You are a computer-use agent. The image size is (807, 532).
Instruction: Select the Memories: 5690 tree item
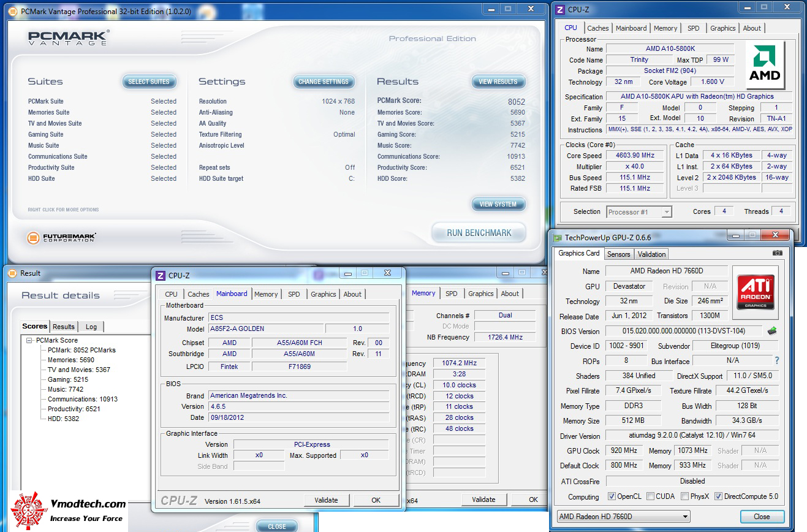[x=71, y=360]
